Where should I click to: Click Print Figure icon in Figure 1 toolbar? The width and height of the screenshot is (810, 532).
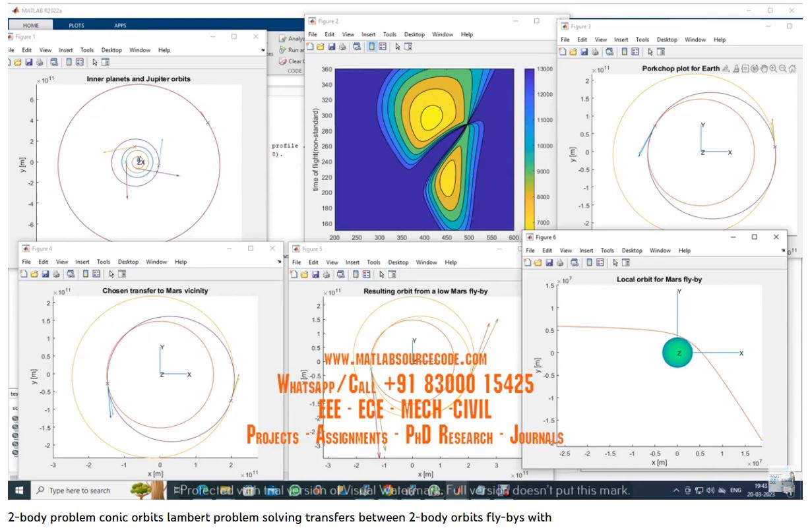coord(40,62)
